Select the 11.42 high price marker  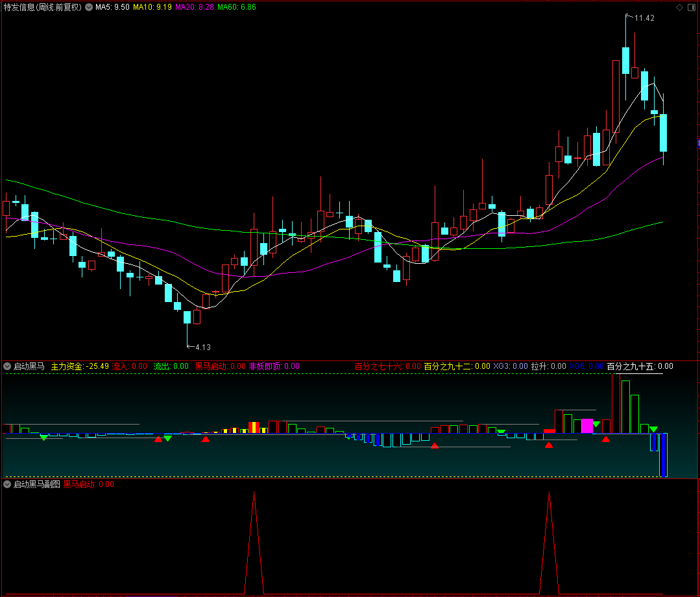(644, 18)
